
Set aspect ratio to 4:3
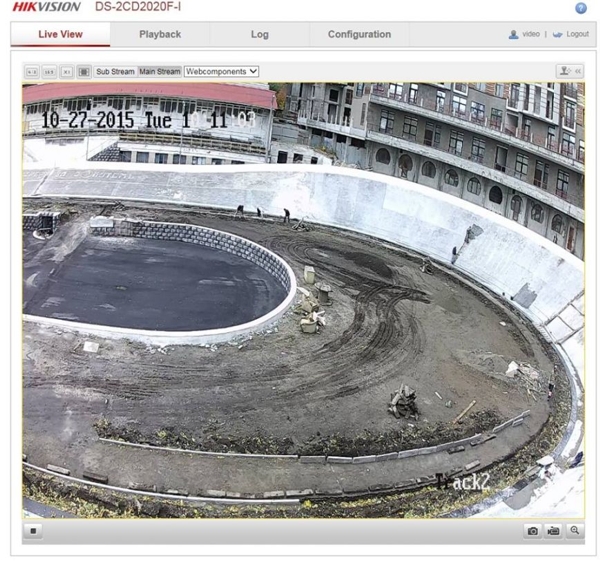click(32, 72)
